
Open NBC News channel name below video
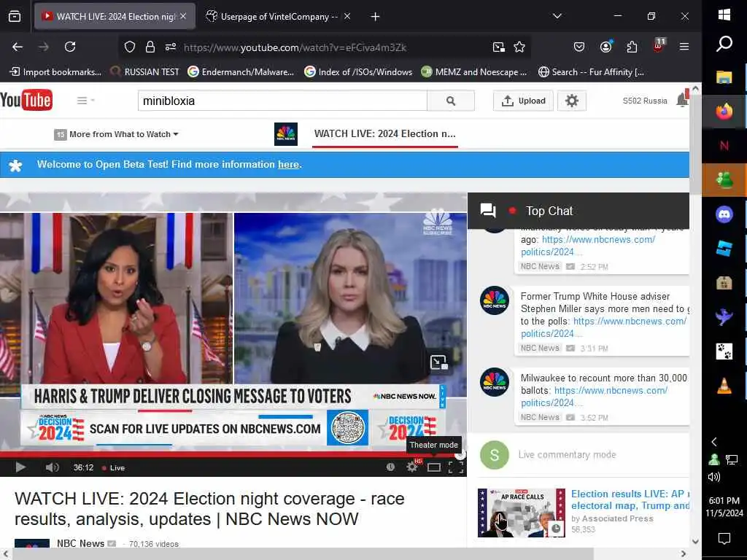point(80,543)
